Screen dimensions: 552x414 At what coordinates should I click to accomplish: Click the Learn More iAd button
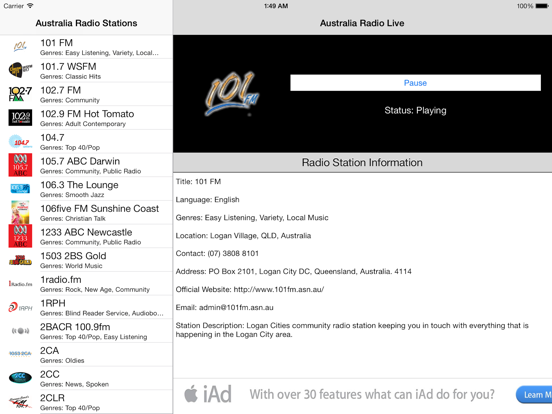pos(534,395)
